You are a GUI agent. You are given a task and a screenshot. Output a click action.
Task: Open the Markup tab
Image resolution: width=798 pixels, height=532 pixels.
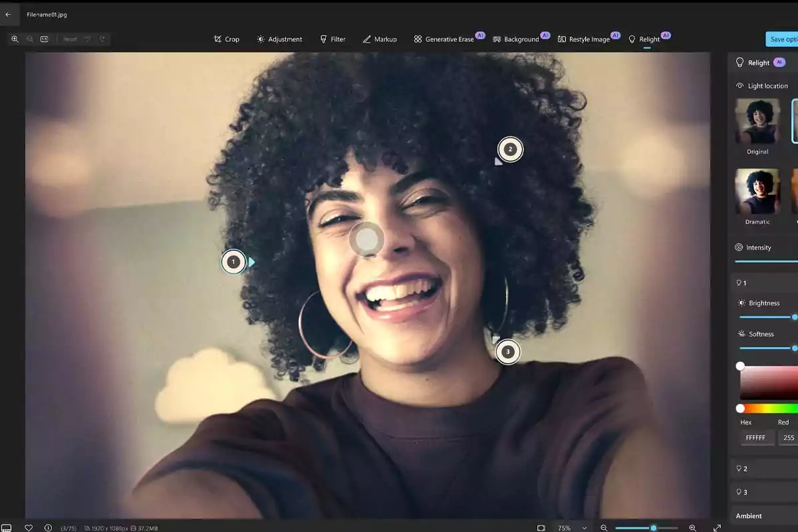click(380, 39)
